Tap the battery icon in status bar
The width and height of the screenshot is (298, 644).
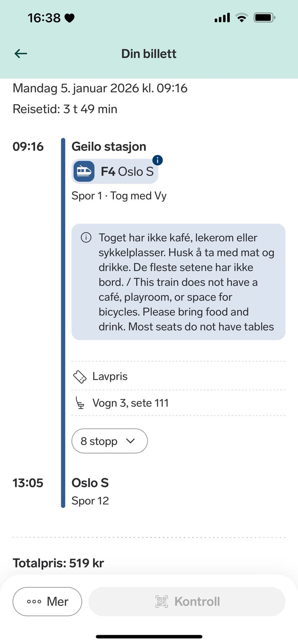pos(264,18)
